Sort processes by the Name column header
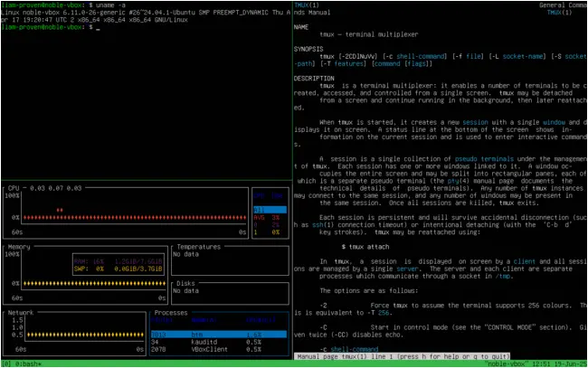Viewport: 588px width, 368px height. (x=204, y=320)
